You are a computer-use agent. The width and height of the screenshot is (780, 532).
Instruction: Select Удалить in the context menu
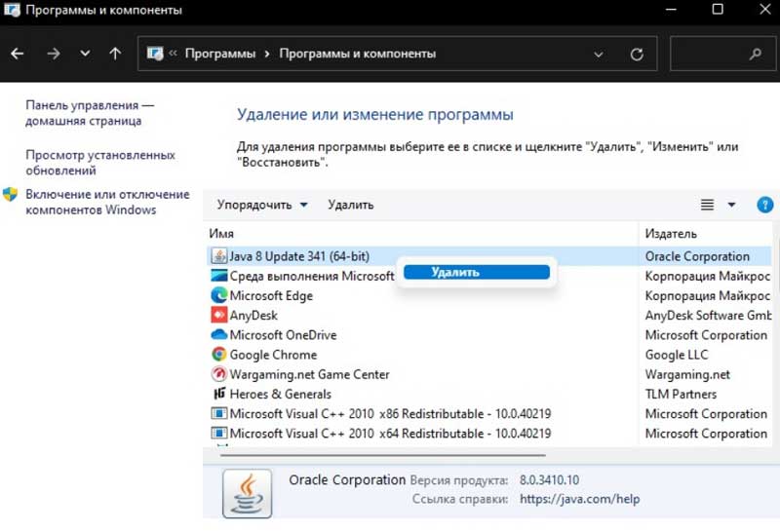(477, 272)
